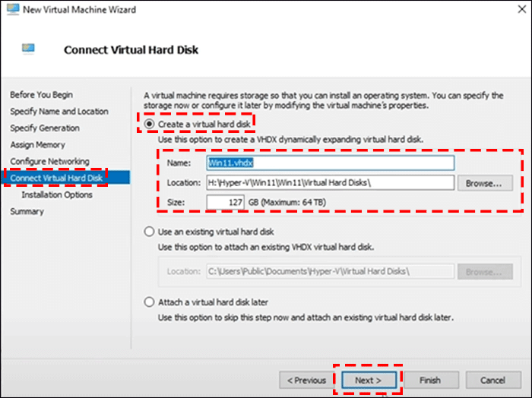Open the Summary step

click(27, 212)
